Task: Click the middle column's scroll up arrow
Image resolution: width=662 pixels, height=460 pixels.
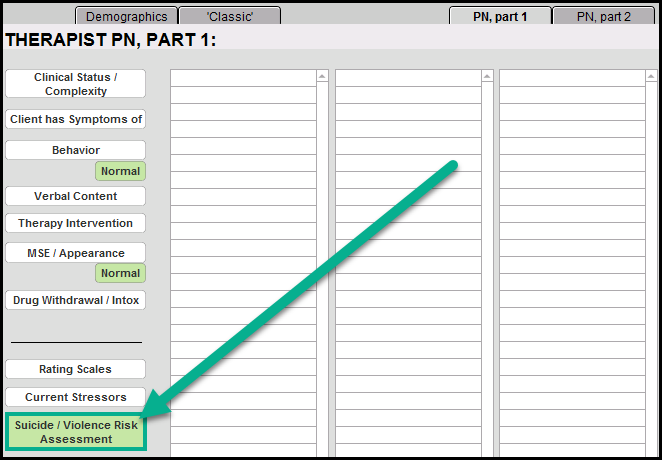Action: pos(486,76)
